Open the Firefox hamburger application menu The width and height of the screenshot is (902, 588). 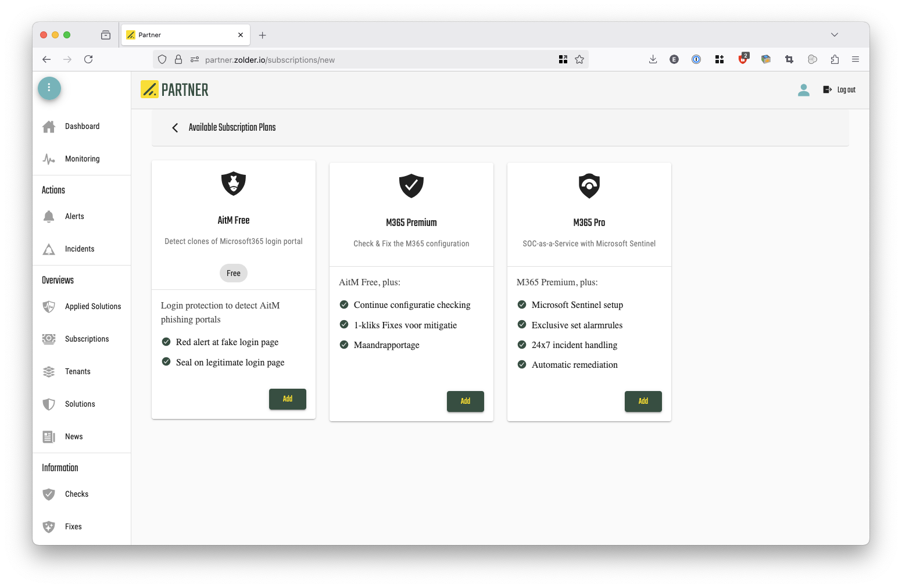(x=856, y=59)
